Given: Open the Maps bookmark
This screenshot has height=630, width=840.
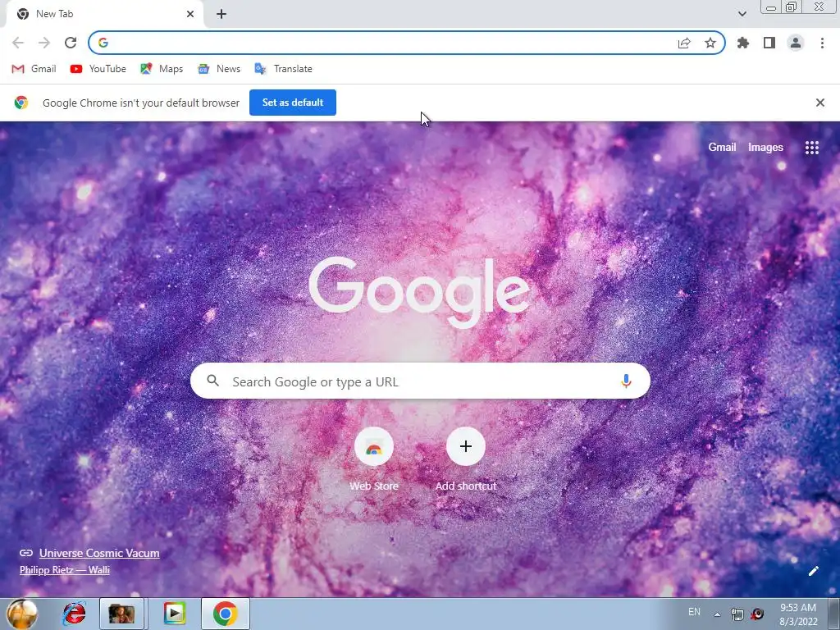Looking at the screenshot, I should click(x=162, y=69).
